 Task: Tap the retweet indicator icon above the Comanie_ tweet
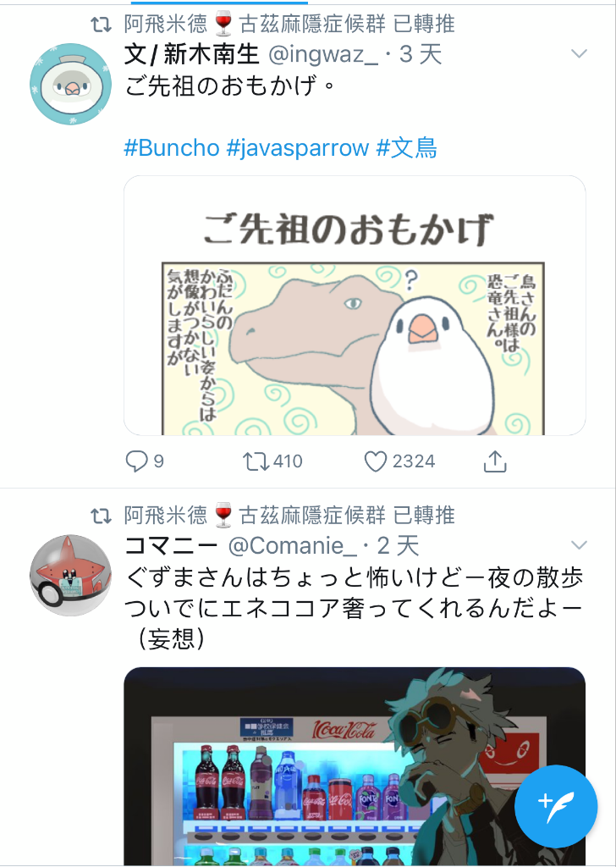101,516
